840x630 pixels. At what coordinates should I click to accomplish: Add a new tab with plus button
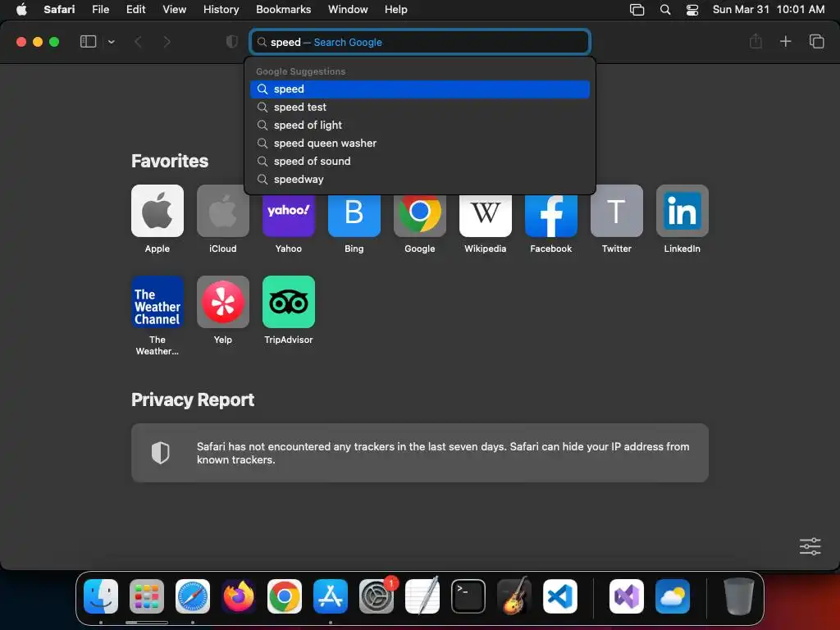coord(785,41)
